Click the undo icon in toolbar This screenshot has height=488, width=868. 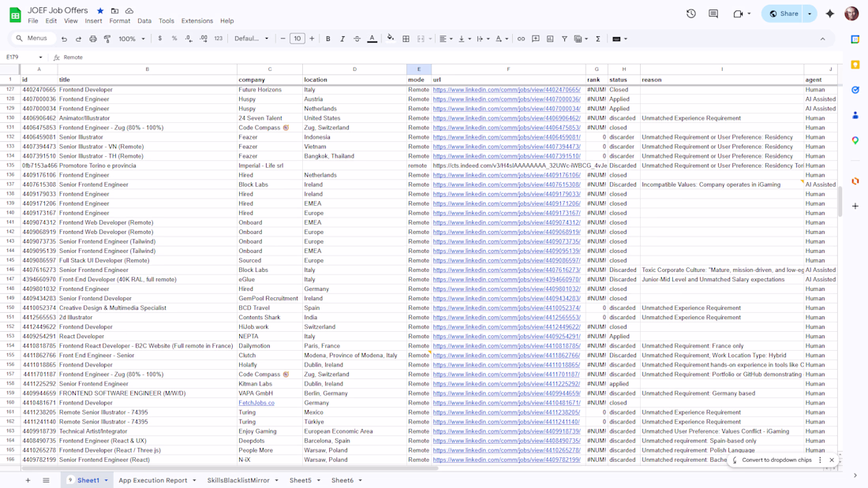64,39
